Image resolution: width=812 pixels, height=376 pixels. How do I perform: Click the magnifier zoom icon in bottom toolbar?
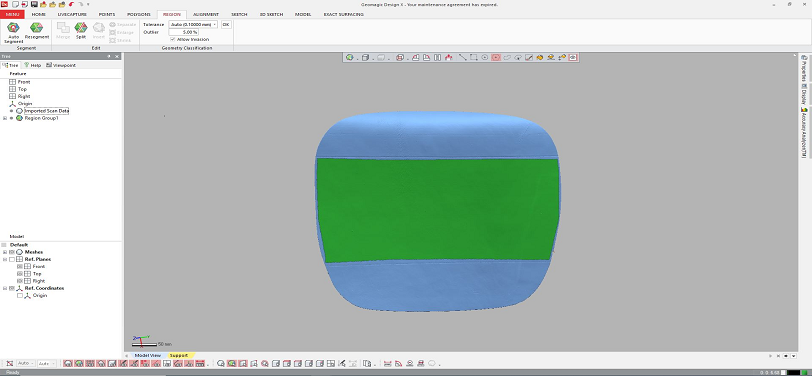point(220,364)
